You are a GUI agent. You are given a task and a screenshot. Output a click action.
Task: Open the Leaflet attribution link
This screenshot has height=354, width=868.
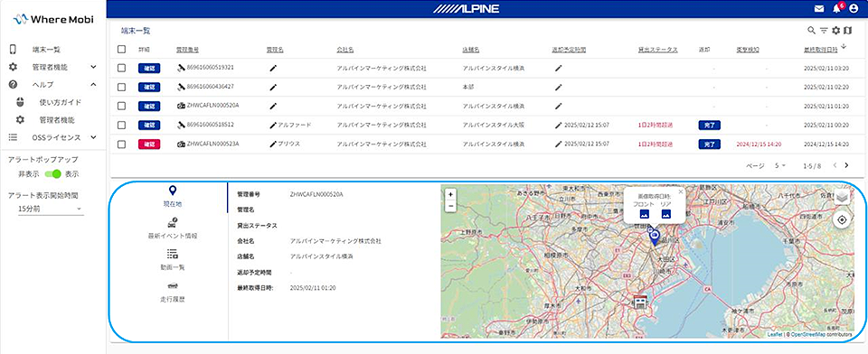pos(774,335)
